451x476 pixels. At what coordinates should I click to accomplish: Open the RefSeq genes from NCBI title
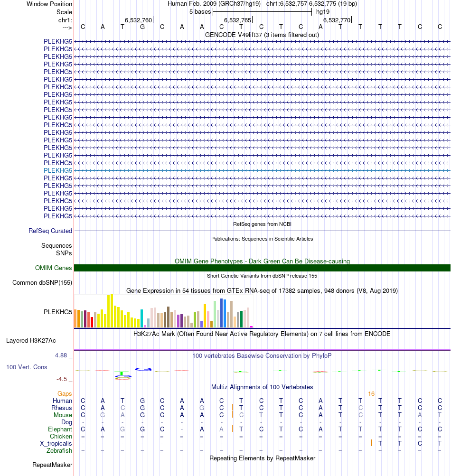[262, 224]
